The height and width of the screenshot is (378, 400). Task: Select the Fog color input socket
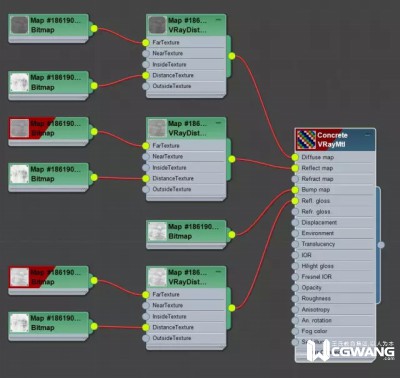295,331
